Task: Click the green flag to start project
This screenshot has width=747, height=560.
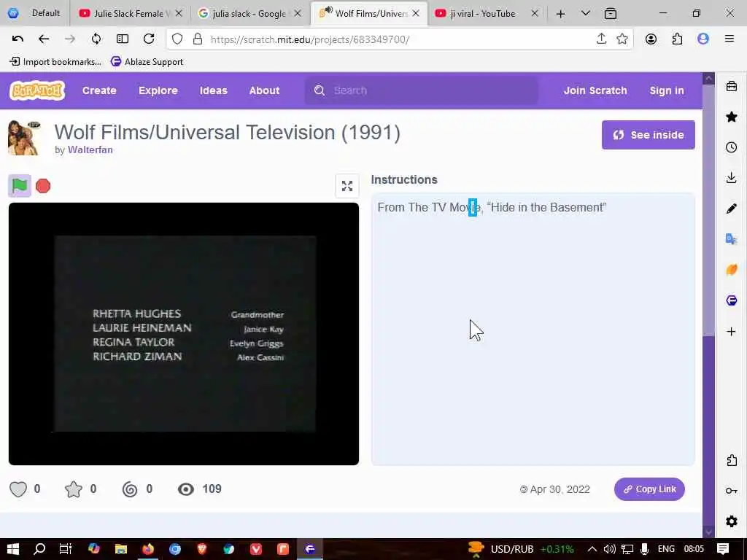Action: pos(20,186)
